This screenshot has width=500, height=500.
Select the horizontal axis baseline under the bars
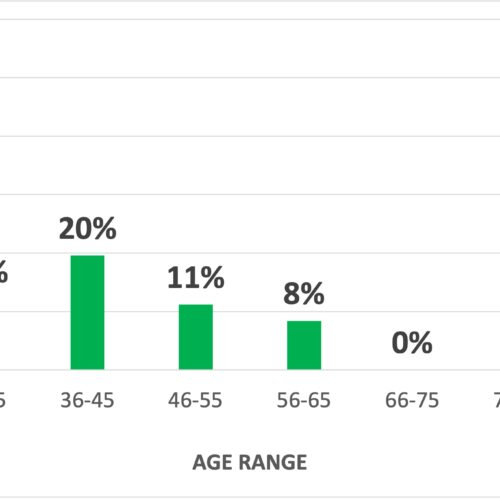250,370
